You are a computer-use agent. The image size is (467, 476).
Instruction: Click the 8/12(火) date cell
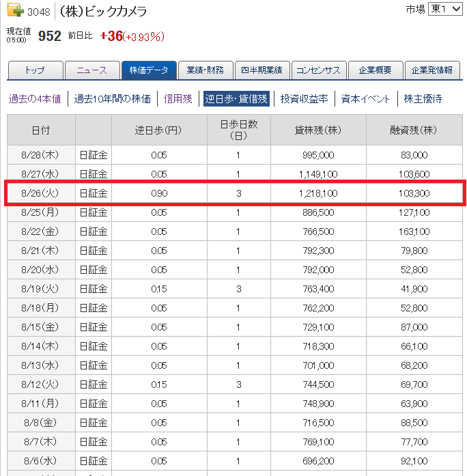pyautogui.click(x=40, y=384)
